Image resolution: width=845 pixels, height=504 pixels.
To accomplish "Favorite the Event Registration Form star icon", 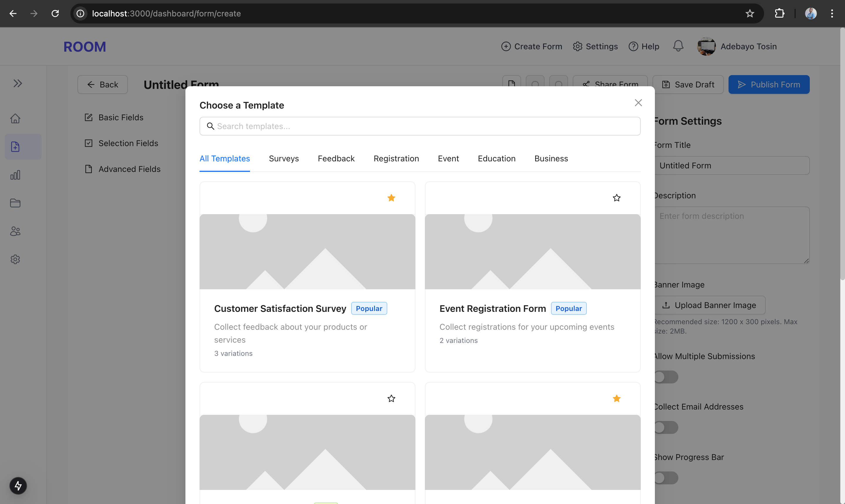I will (617, 198).
